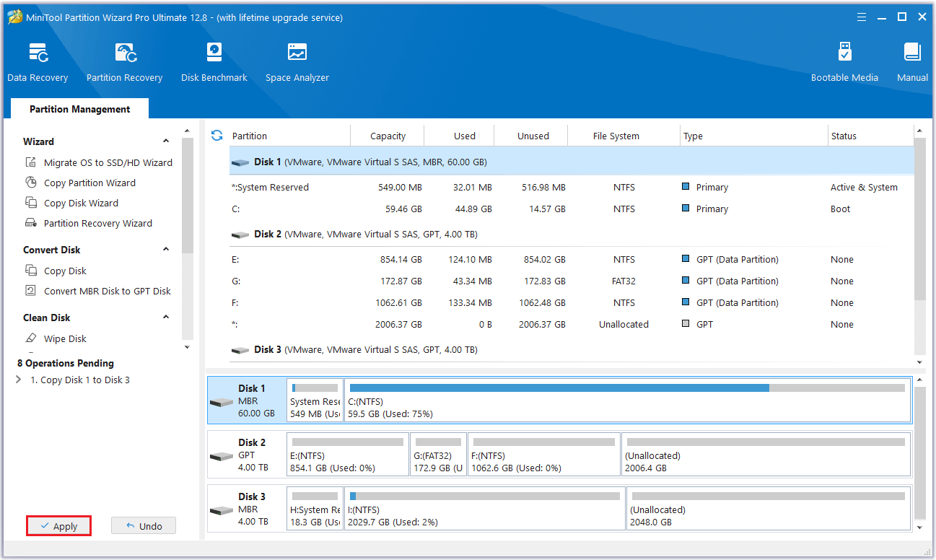Viewport: 936px width, 560px height.
Task: Select Disk 3 drive icon in disk map
Action: click(222, 510)
